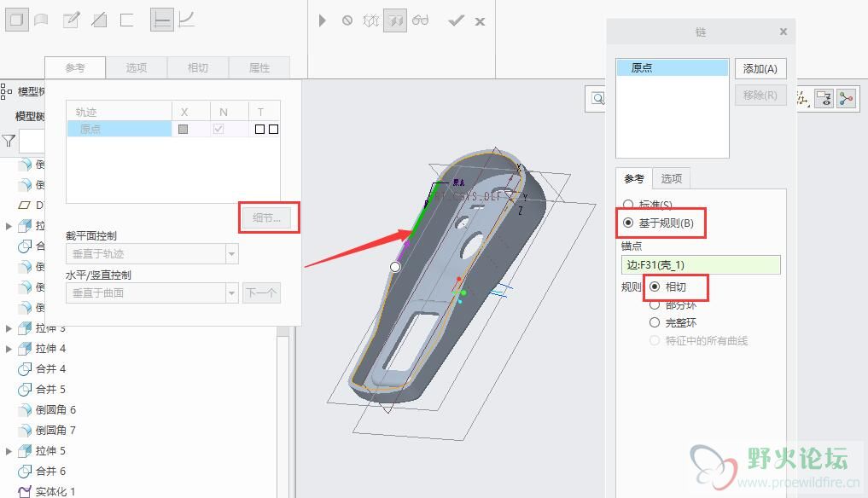Click the glasses verify preview icon
Image resolution: width=868 pixels, height=498 pixels.
(420, 21)
